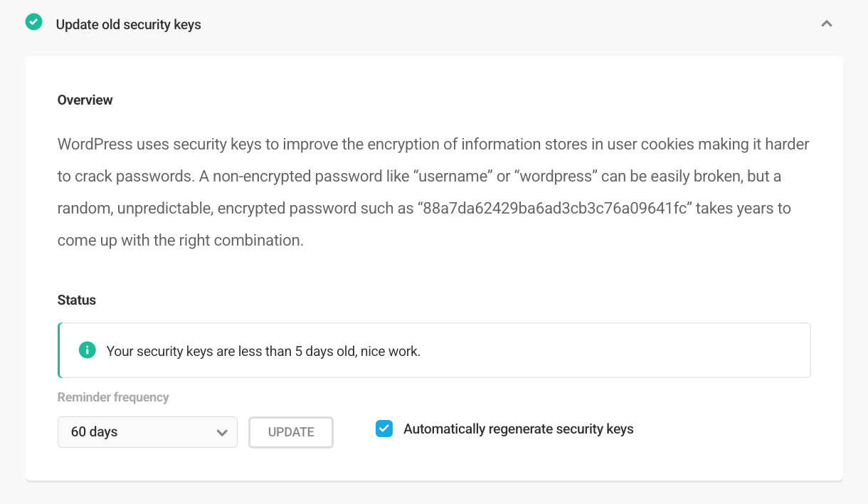
Task: Select the Update old security keys header
Action: 128,24
